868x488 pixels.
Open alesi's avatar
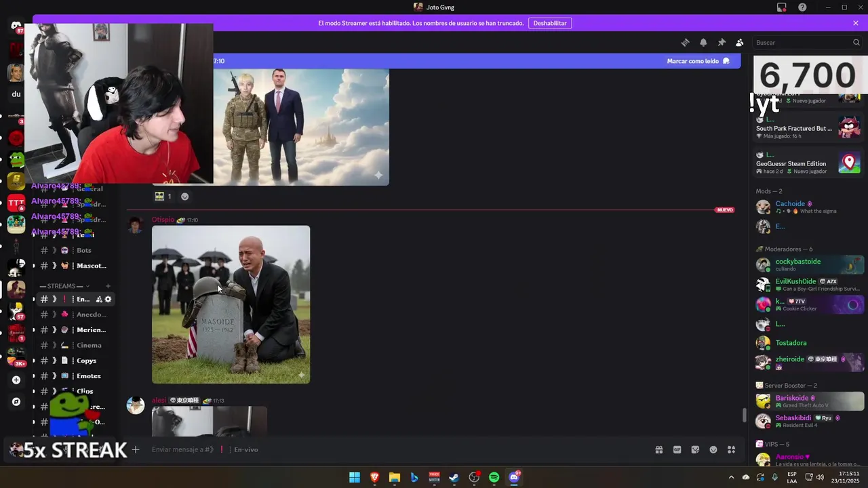point(136,405)
